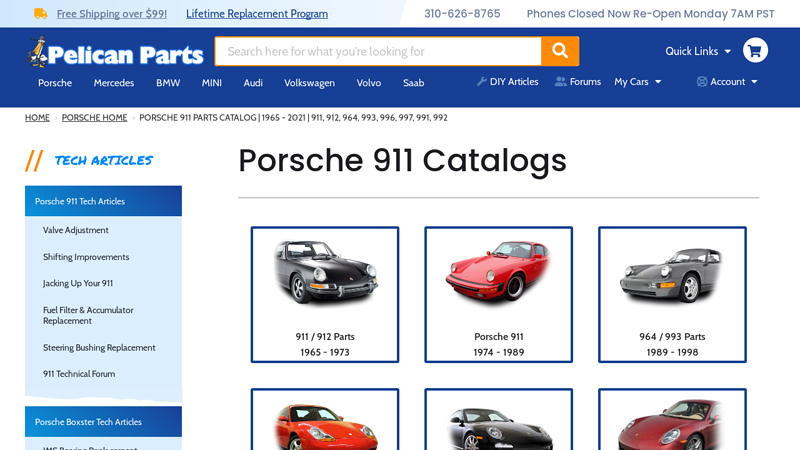The image size is (800, 450).
Task: Select the Mercedes menu item
Action: 114,83
